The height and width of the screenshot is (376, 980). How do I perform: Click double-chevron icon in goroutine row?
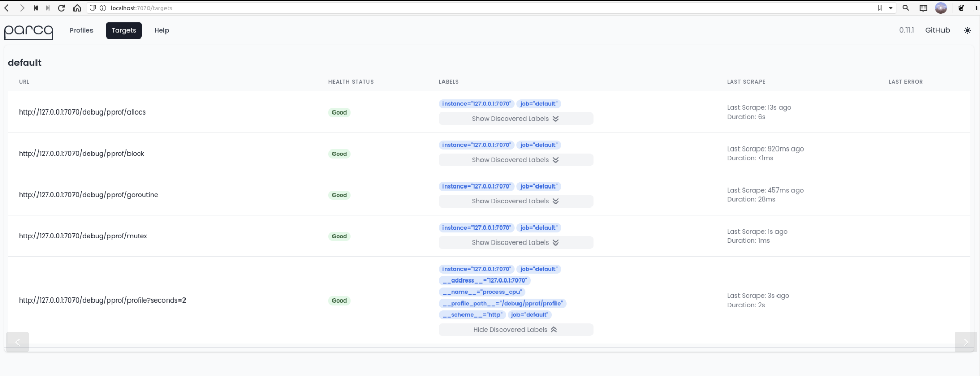click(556, 201)
